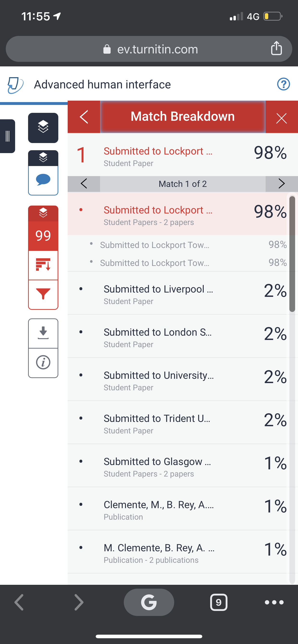This screenshot has height=644, width=298.
Task: Download the paper using download icon
Action: click(x=43, y=333)
